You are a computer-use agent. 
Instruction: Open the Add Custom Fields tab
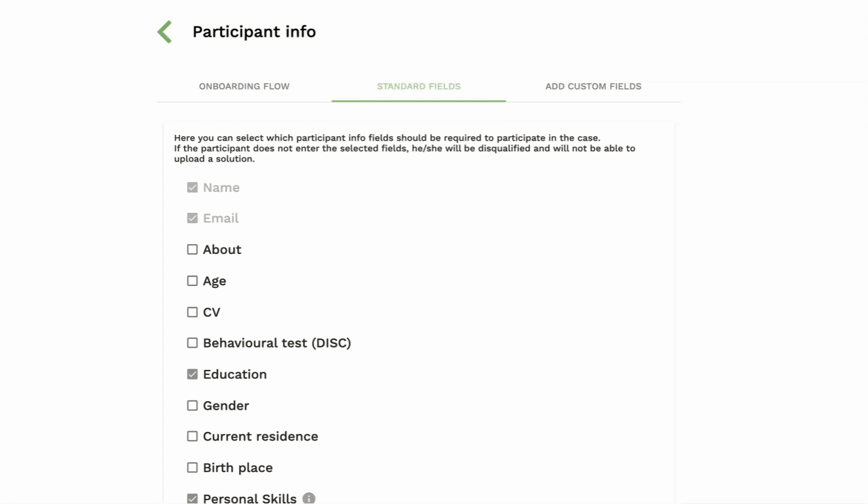593,86
